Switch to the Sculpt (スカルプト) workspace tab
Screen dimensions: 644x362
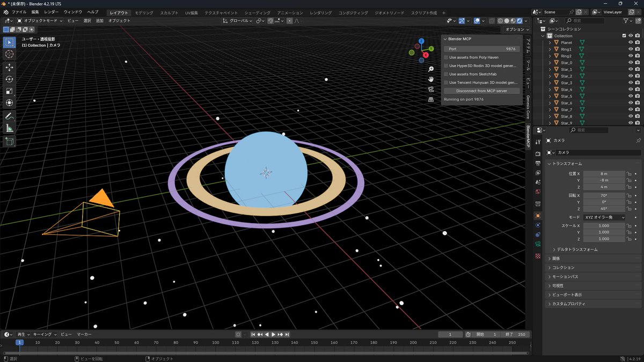click(x=170, y=12)
